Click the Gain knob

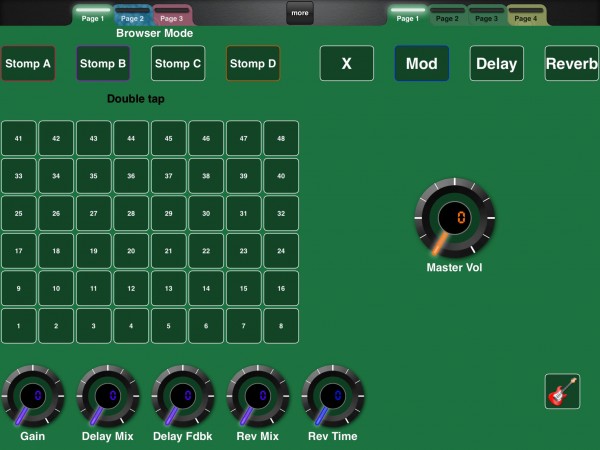point(33,396)
